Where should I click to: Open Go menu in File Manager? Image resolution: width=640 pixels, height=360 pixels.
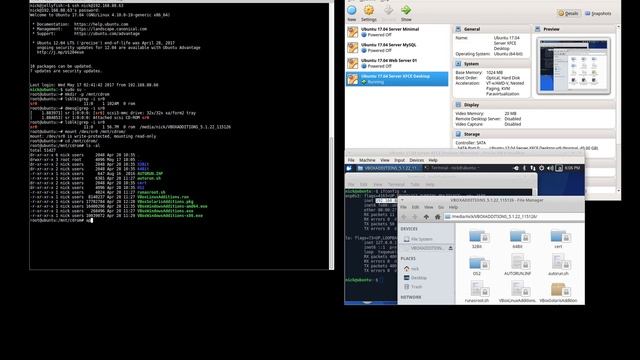[441, 207]
